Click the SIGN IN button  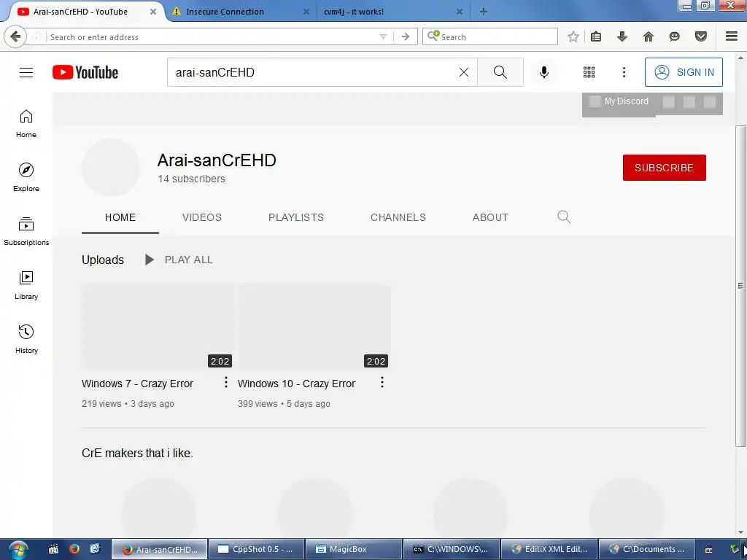tap(684, 72)
